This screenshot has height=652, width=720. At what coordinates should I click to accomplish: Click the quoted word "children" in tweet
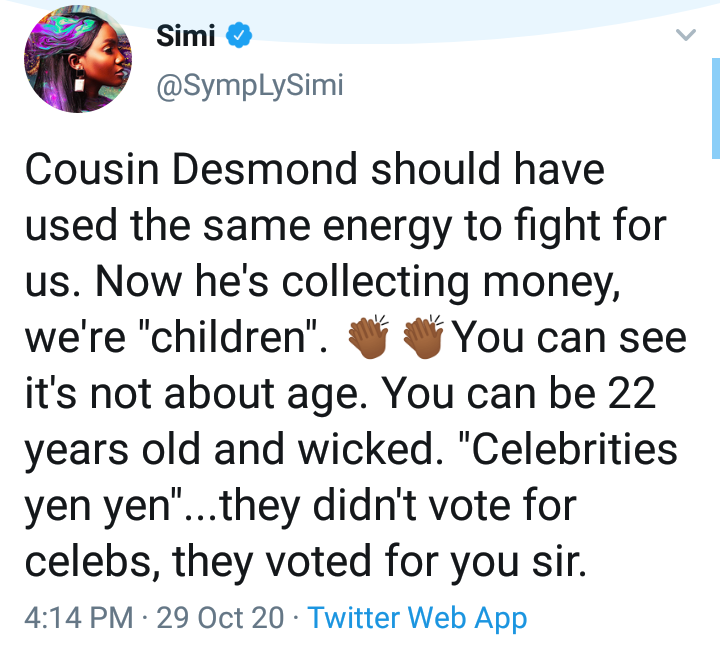[x=228, y=337]
